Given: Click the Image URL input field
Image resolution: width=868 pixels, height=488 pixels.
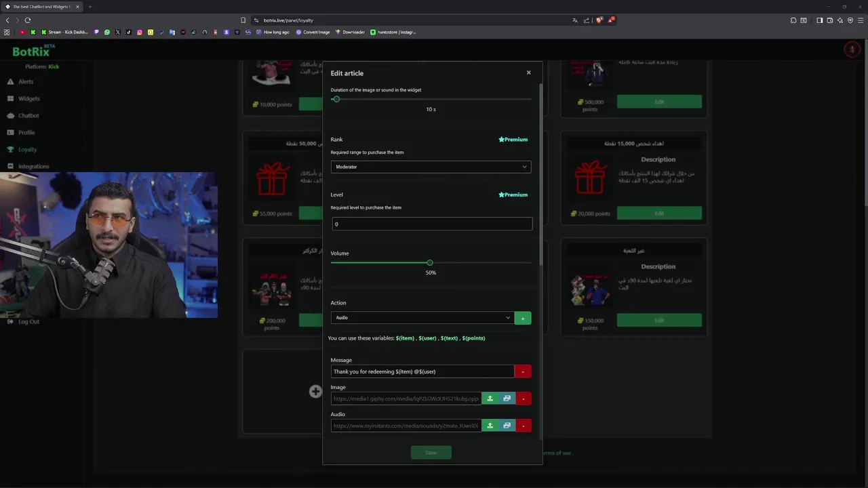Looking at the screenshot, I should pyautogui.click(x=406, y=399).
